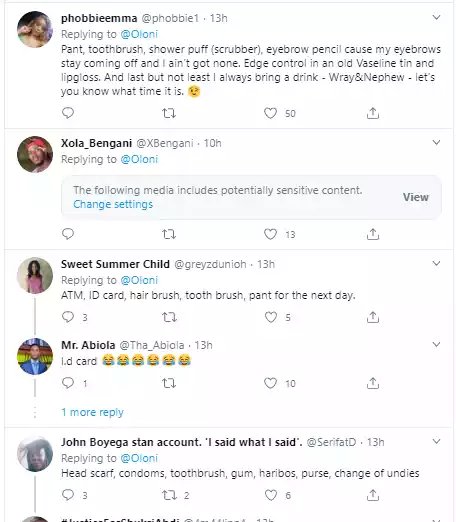Like the John Boyega stan account tweet

tap(270, 495)
